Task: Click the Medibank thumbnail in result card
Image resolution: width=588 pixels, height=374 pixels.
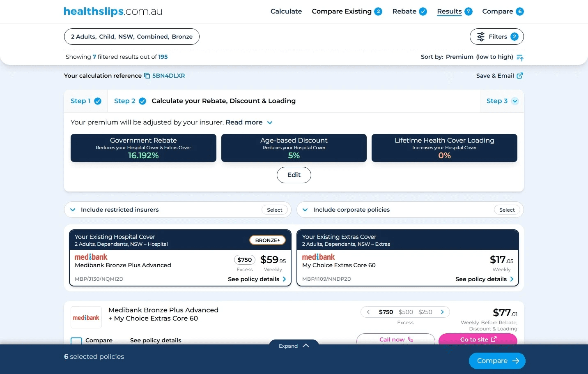Action: click(86, 317)
